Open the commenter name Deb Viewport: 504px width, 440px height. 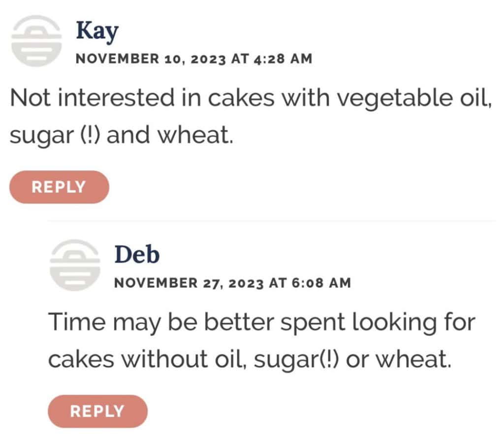[x=137, y=255]
